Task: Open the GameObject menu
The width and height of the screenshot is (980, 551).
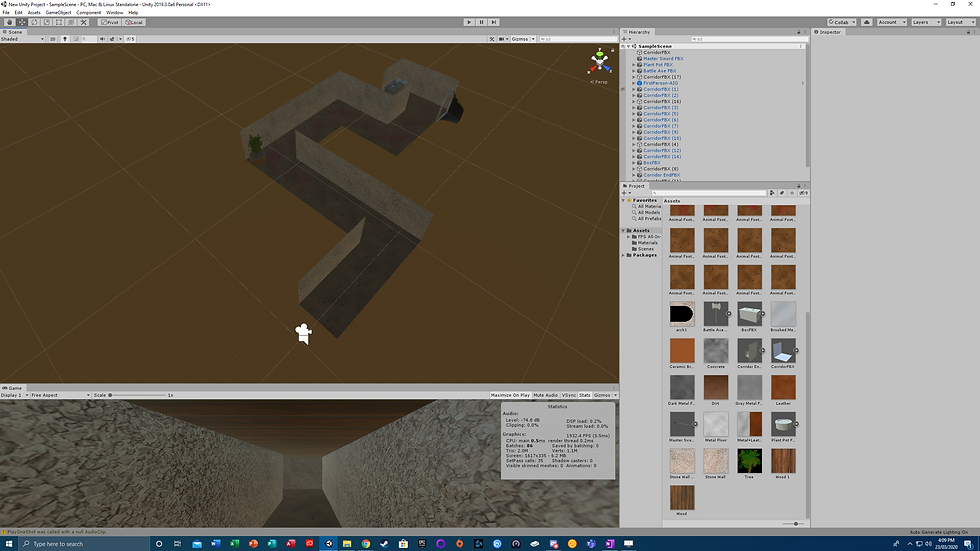Action: tap(58, 12)
